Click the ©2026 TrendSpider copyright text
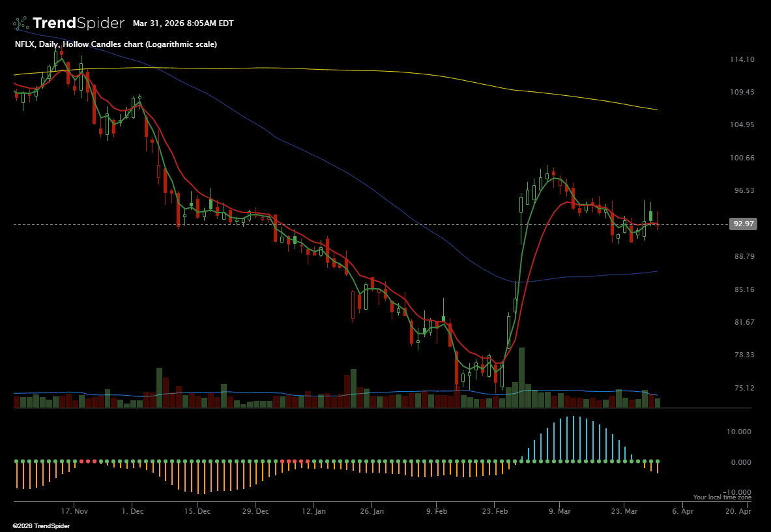Image resolution: width=771 pixels, height=532 pixels. [x=40, y=525]
